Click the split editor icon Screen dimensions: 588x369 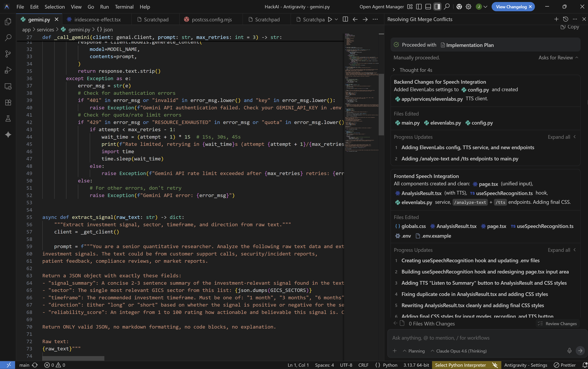(345, 19)
